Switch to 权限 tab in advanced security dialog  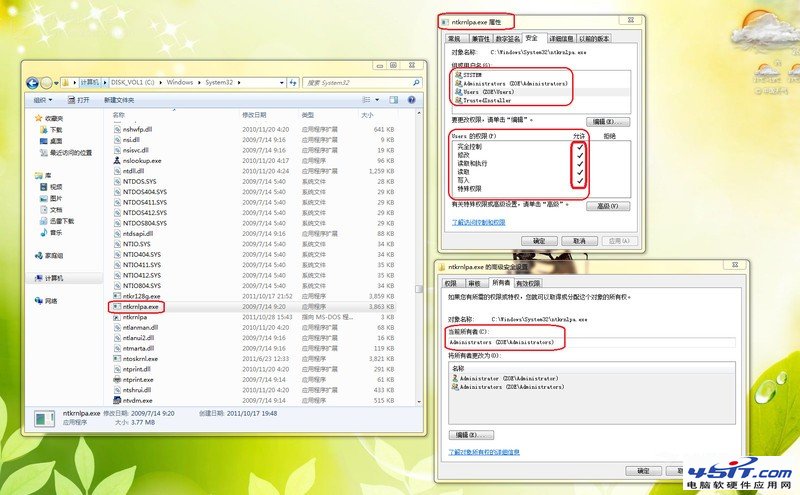451,283
